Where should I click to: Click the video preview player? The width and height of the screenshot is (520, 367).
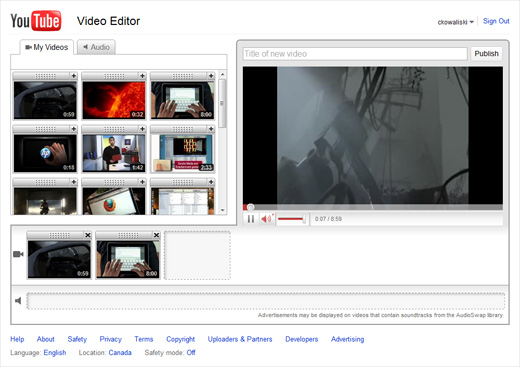[x=373, y=135]
